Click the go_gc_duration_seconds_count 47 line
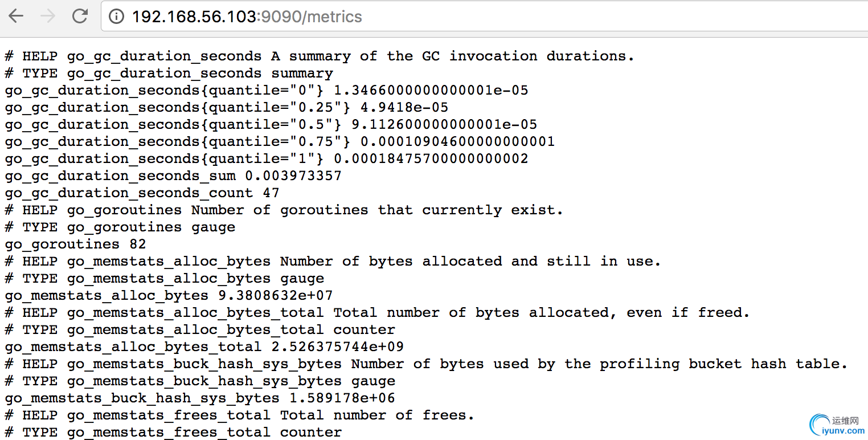Image resolution: width=868 pixels, height=440 pixels. [x=142, y=193]
